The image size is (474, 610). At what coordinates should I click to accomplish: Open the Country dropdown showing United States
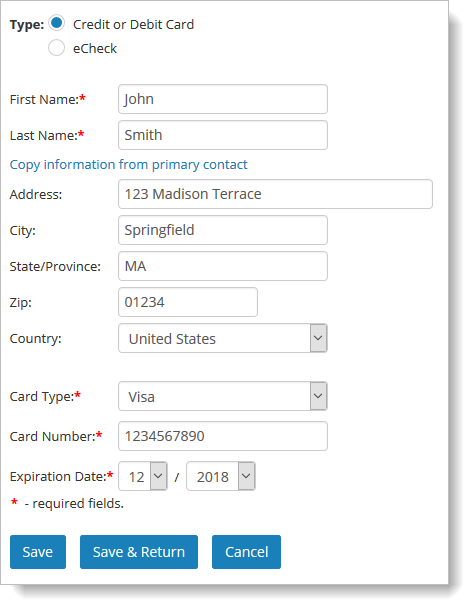[223, 338]
